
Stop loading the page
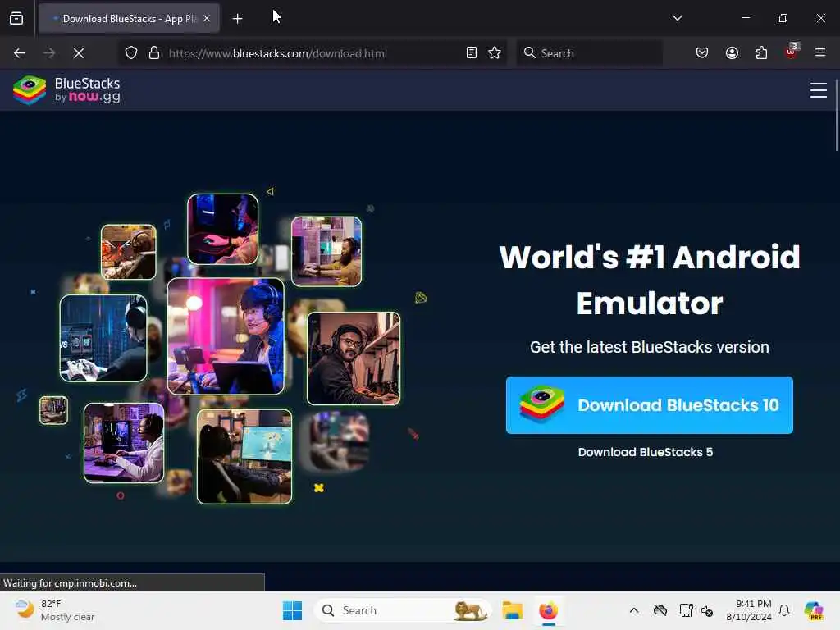coord(79,53)
